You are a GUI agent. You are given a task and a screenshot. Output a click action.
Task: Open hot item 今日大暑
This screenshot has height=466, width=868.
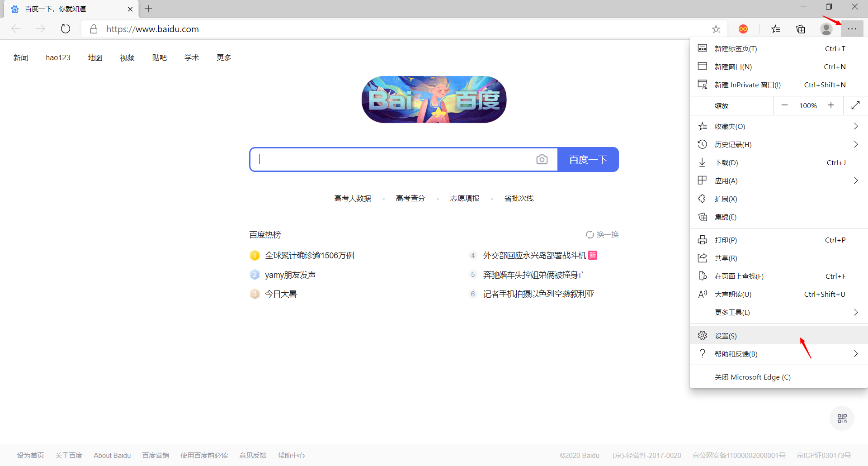[281, 294]
